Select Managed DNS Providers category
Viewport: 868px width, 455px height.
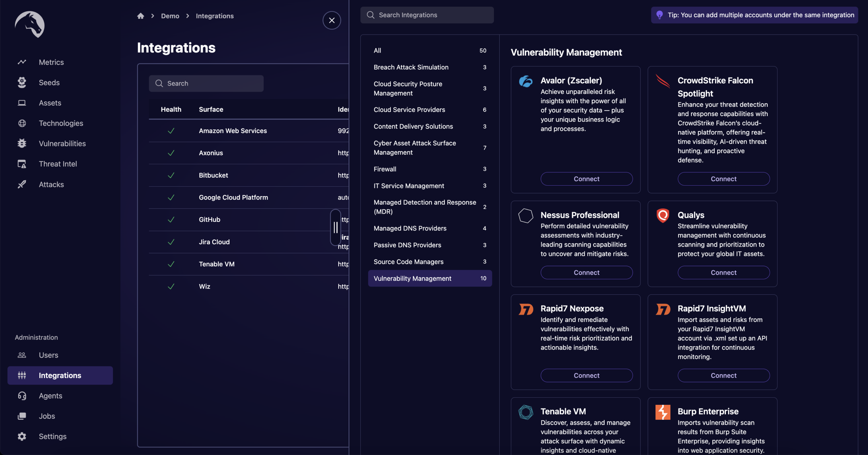click(430, 228)
